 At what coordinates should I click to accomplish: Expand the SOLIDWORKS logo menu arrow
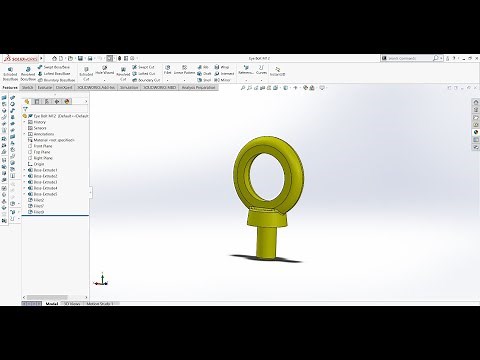41,58
